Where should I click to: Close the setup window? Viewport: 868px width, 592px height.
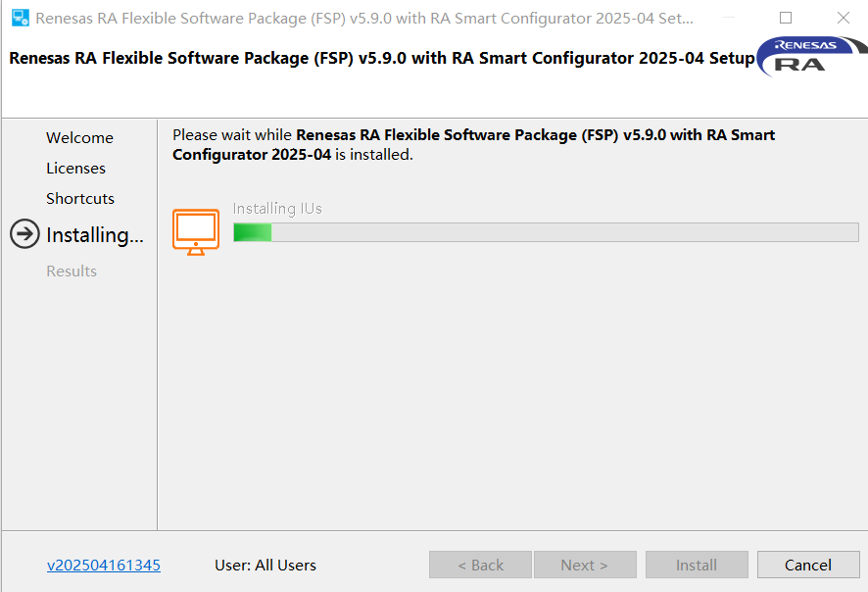tap(844, 18)
